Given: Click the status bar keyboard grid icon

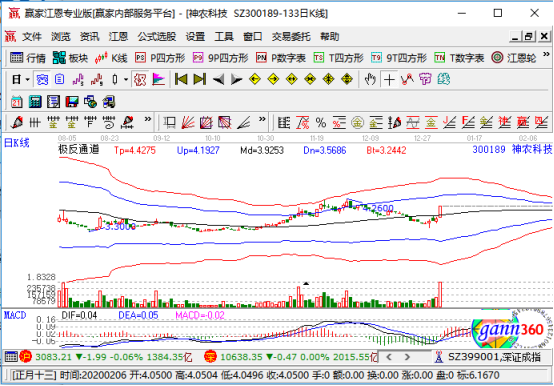Looking at the screenshot, I should click(11, 357).
